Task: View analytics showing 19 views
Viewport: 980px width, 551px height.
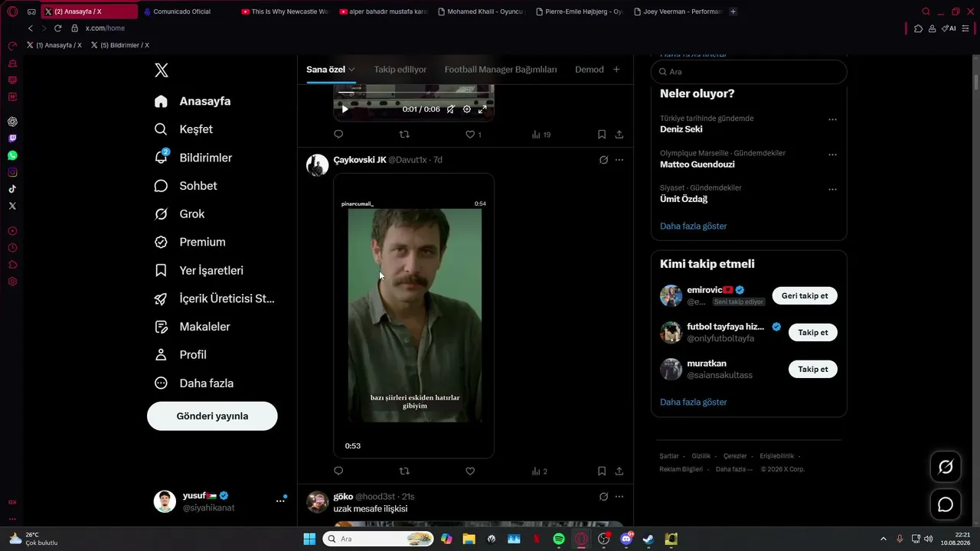Action: [x=541, y=135]
